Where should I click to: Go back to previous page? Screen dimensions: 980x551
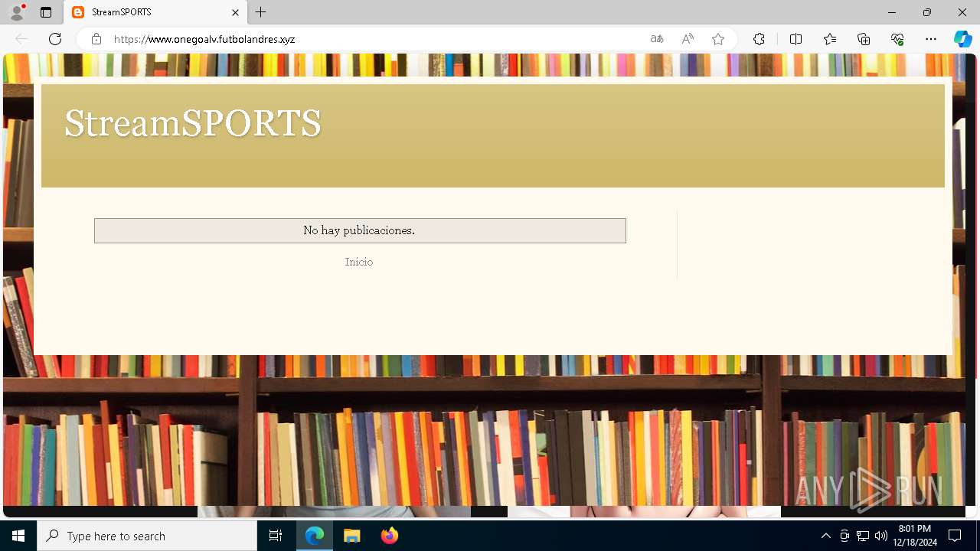21,39
